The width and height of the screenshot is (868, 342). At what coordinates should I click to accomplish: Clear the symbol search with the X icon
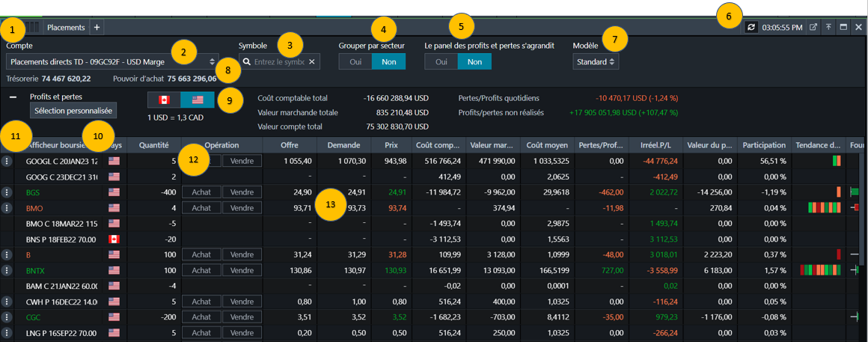pyautogui.click(x=312, y=61)
